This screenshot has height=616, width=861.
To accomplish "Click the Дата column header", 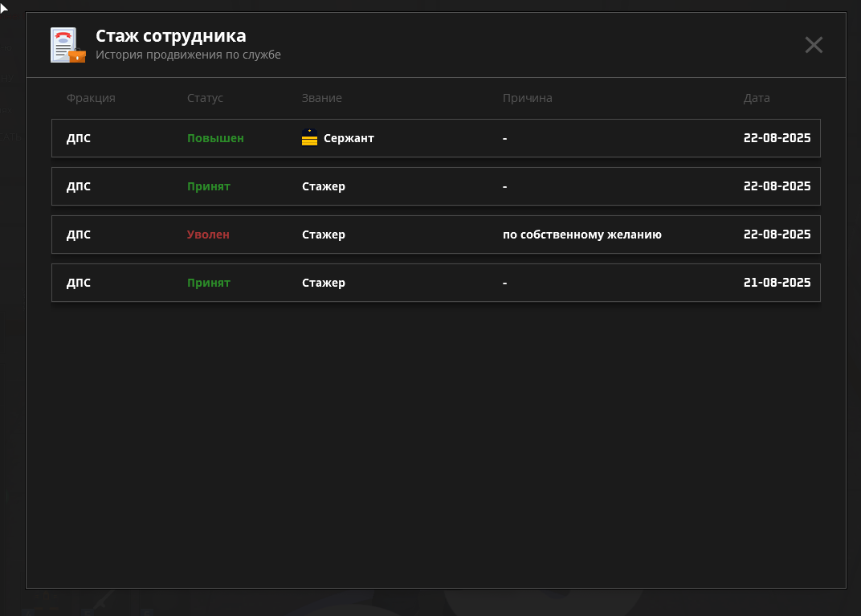I will click(756, 98).
